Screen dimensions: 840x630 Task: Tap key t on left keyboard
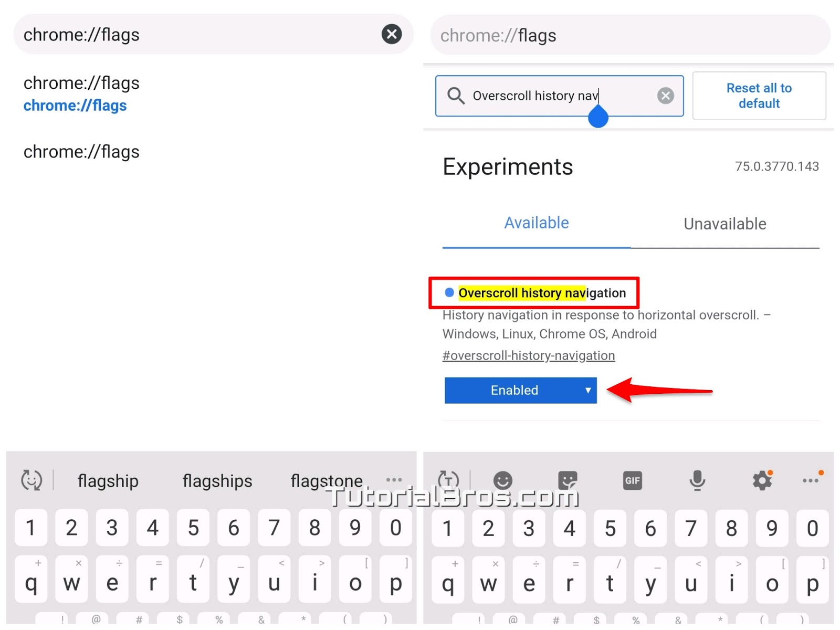tap(193, 579)
